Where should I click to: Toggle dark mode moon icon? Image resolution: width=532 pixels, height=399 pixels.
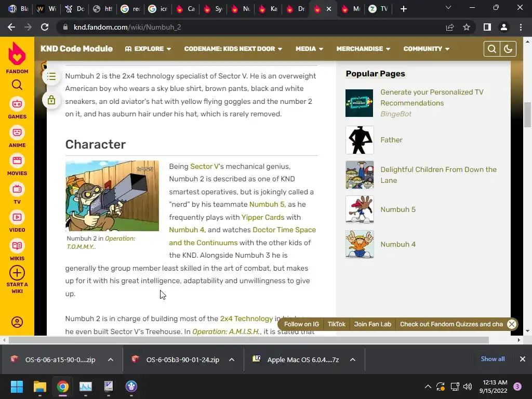coord(508,49)
